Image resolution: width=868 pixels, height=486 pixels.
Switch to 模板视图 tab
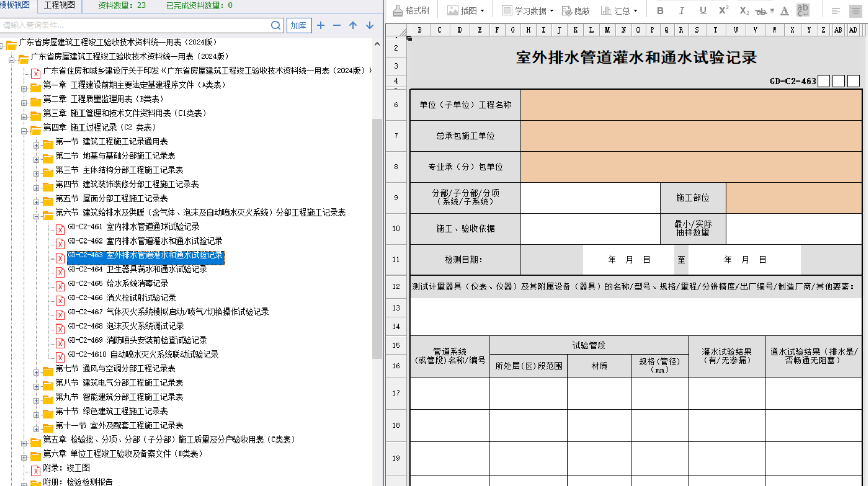coord(15,5)
